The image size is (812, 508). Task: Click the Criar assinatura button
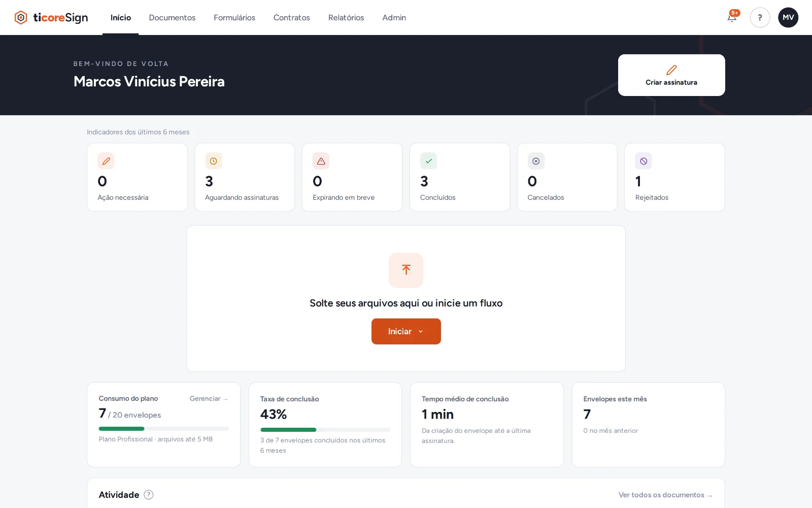point(671,75)
